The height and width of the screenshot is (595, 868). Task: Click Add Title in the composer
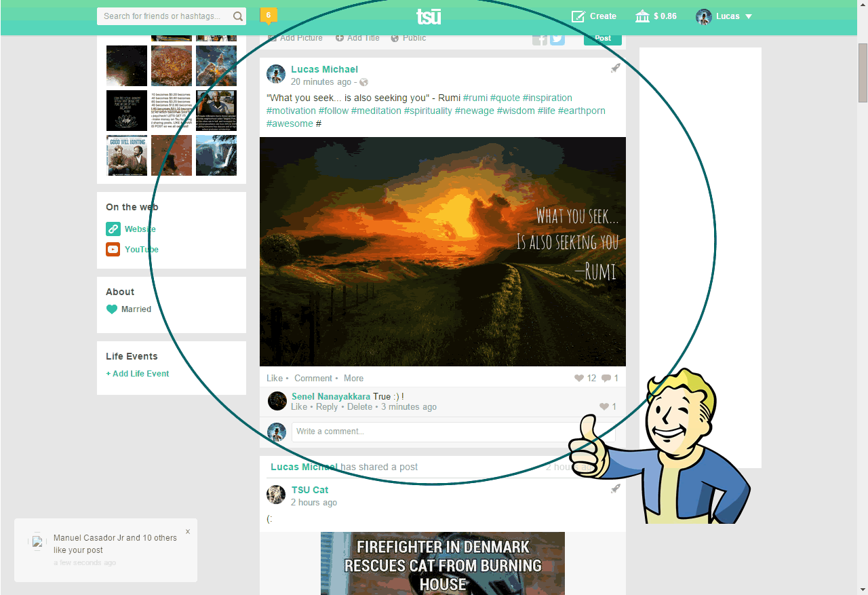pyautogui.click(x=357, y=38)
